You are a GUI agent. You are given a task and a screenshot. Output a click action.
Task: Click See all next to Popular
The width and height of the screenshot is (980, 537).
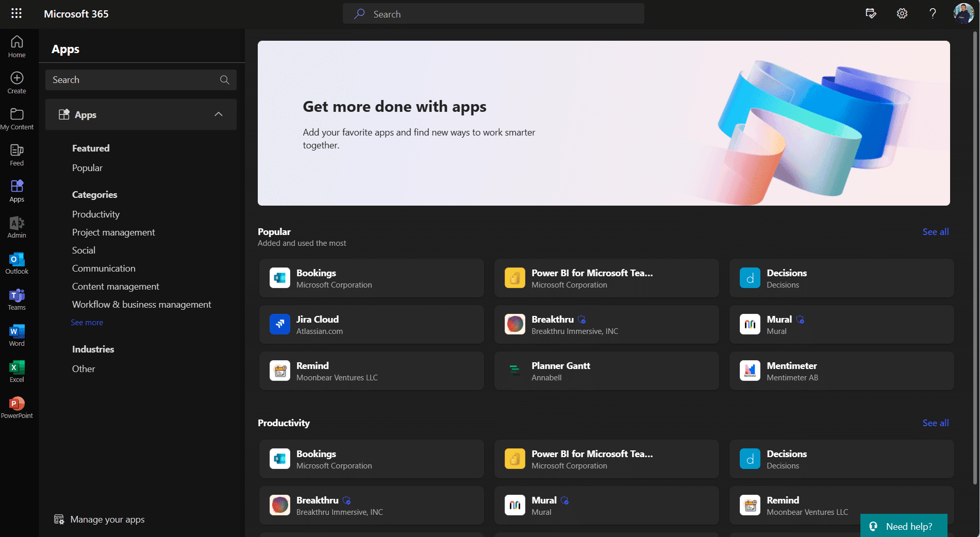(x=935, y=231)
